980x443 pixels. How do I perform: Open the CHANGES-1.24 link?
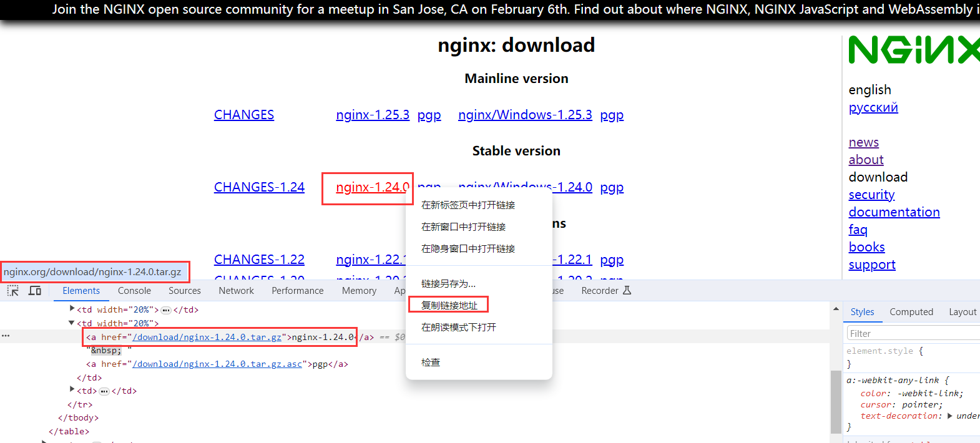point(259,187)
